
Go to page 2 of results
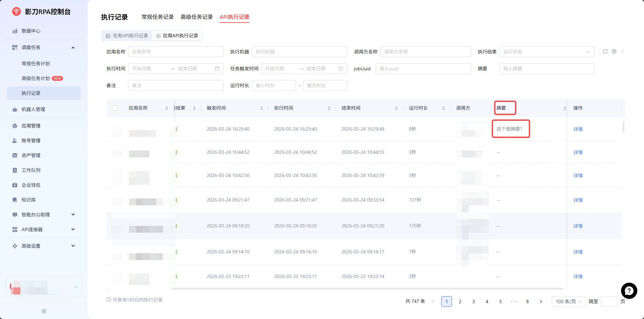(x=460, y=302)
